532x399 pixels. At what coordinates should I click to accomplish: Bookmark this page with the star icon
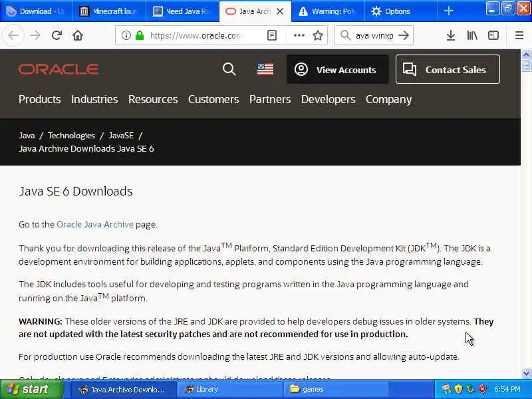click(x=318, y=35)
